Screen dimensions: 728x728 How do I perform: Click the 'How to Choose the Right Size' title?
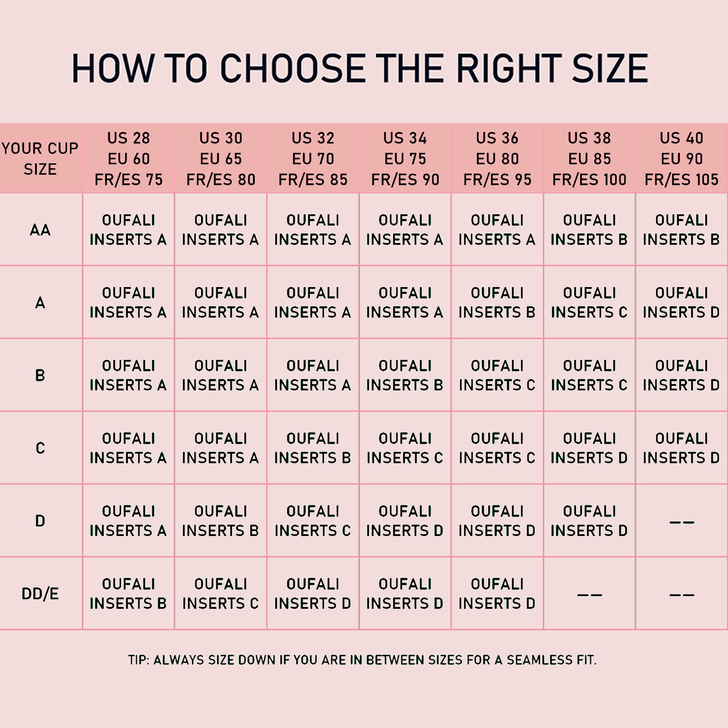pyautogui.click(x=359, y=68)
